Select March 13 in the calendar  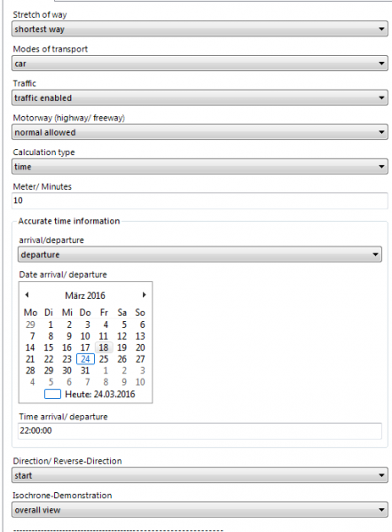coord(140,336)
